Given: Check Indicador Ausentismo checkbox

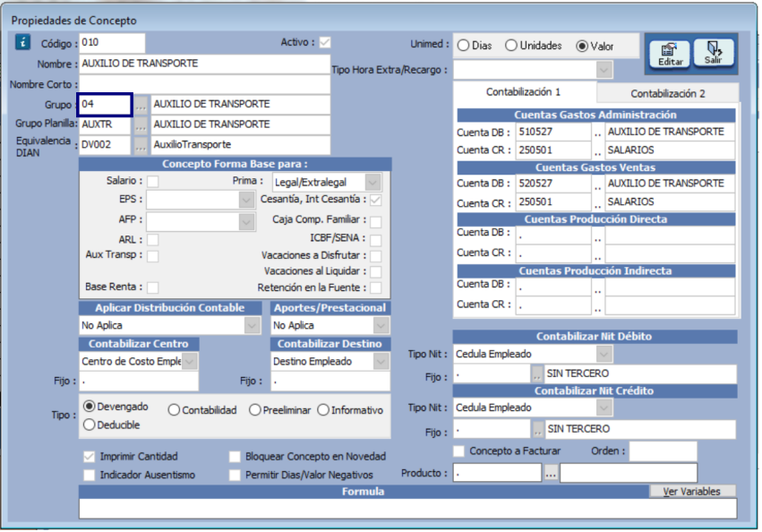Looking at the screenshot, I should [x=89, y=475].
